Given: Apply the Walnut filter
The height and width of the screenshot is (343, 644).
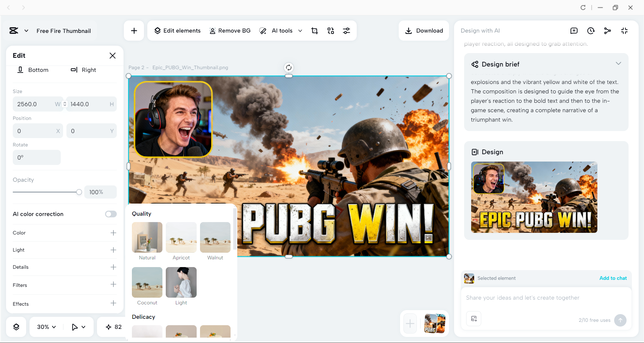Looking at the screenshot, I should pos(215,238).
